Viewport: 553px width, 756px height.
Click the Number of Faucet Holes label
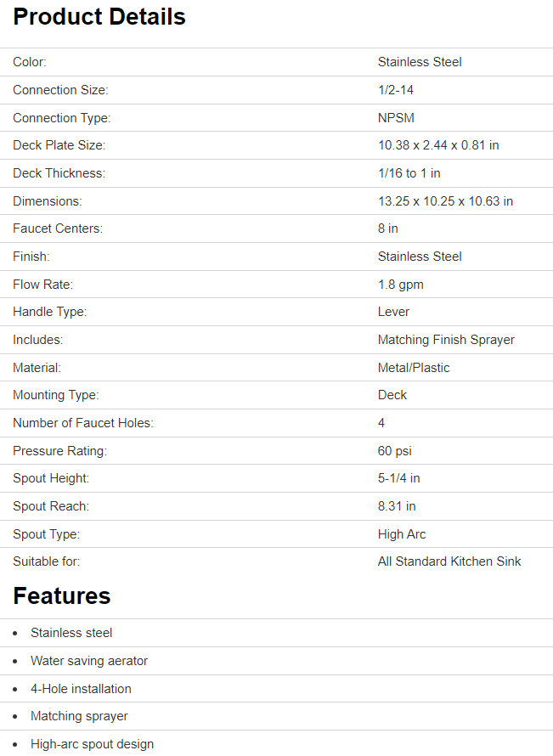point(83,423)
